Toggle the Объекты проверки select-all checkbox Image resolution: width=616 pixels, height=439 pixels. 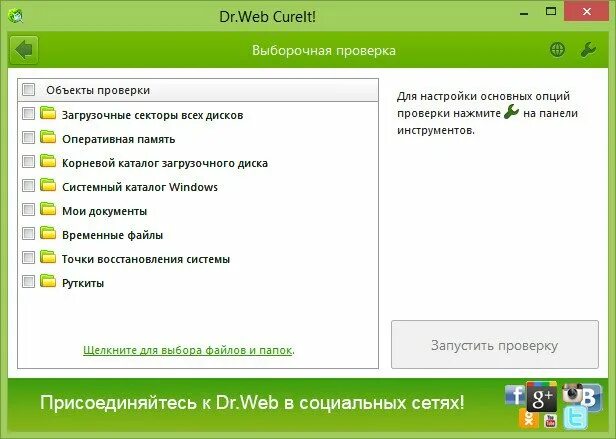coord(28,90)
